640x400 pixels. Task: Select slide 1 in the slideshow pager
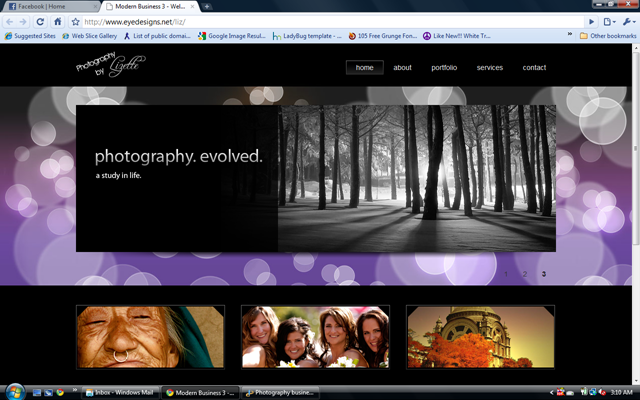pos(506,274)
